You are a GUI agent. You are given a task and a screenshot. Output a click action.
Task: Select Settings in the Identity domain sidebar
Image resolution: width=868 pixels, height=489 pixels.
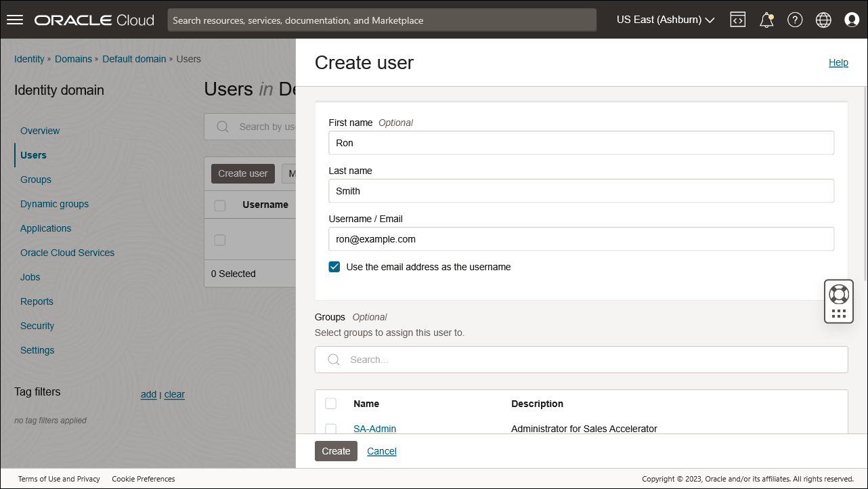point(37,350)
